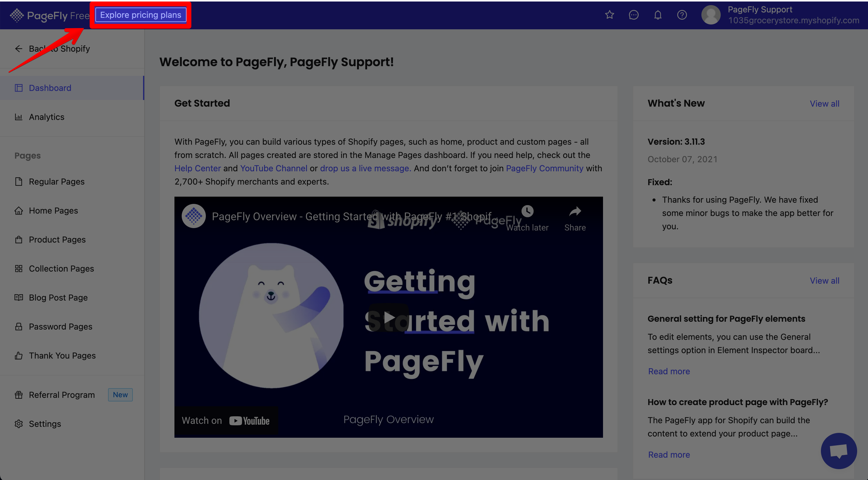Click the PageFly logo icon
This screenshot has width=868, height=480.
coord(17,15)
